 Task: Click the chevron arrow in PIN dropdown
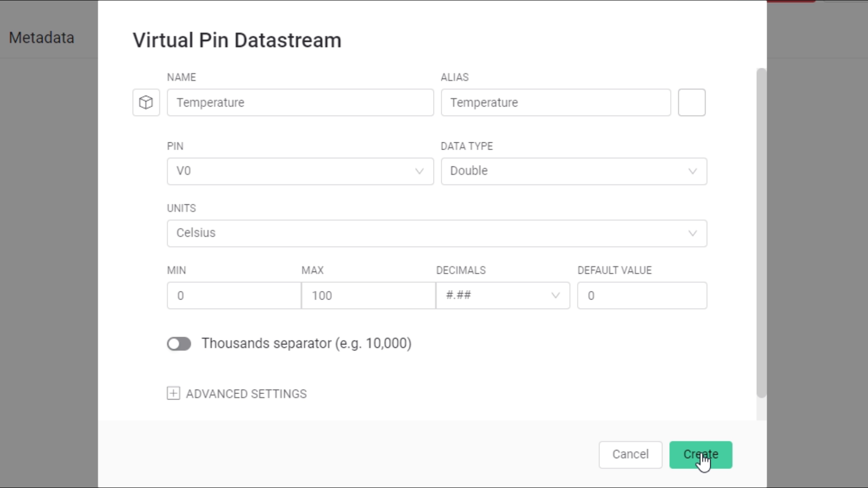click(419, 171)
